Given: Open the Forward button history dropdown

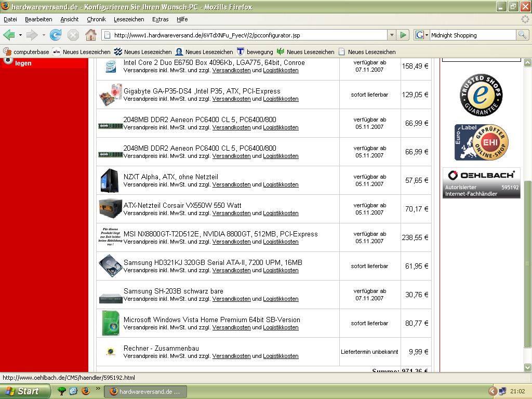Looking at the screenshot, I should tap(44, 35).
